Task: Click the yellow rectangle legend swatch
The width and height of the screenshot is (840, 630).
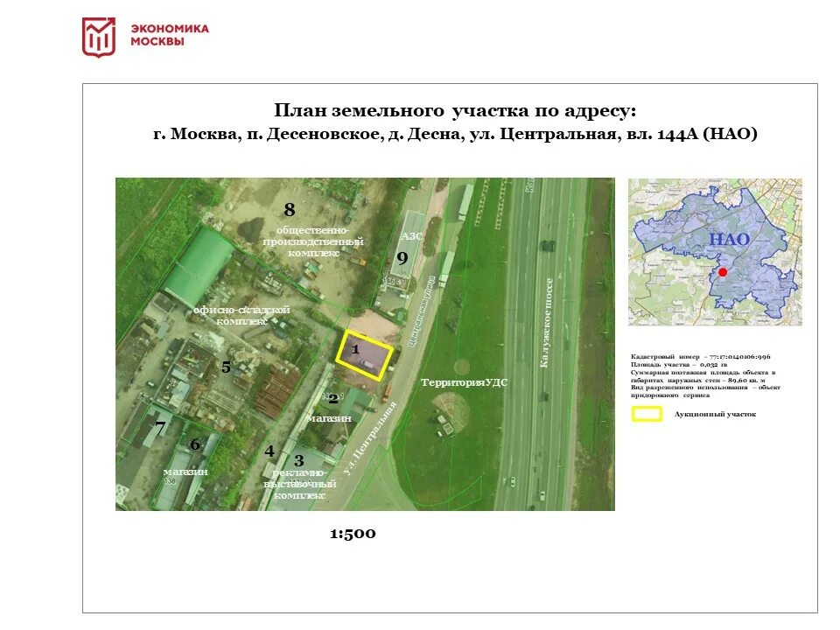Action: click(647, 414)
